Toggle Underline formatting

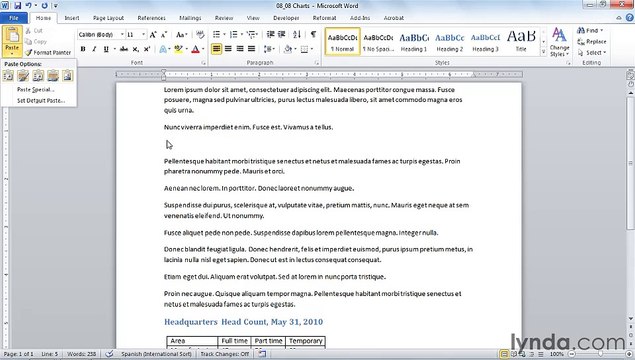tap(106, 49)
